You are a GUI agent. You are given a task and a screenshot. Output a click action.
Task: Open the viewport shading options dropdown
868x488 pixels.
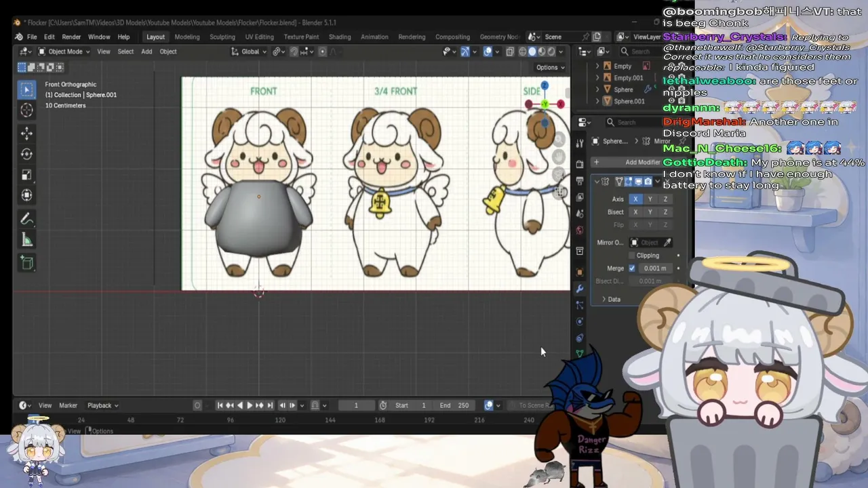pyautogui.click(x=561, y=52)
